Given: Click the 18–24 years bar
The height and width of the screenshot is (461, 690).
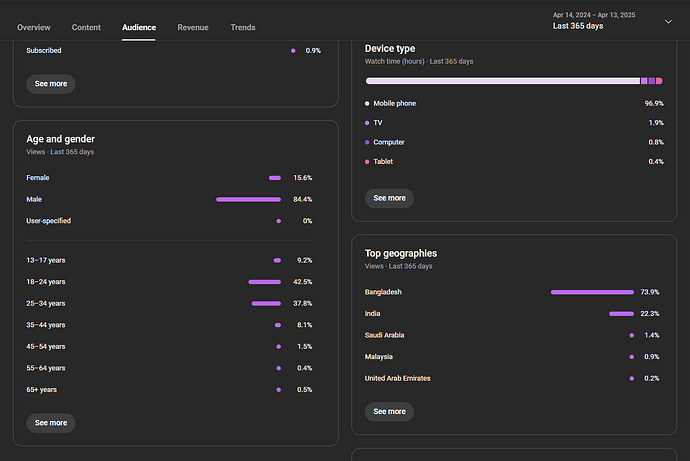Looking at the screenshot, I should [x=264, y=282].
